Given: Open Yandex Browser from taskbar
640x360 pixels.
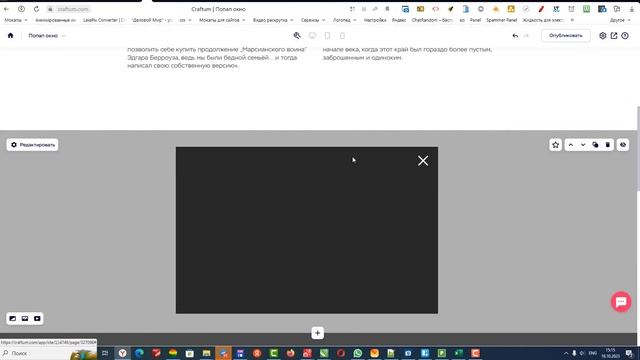Looking at the screenshot, I should point(122,353).
